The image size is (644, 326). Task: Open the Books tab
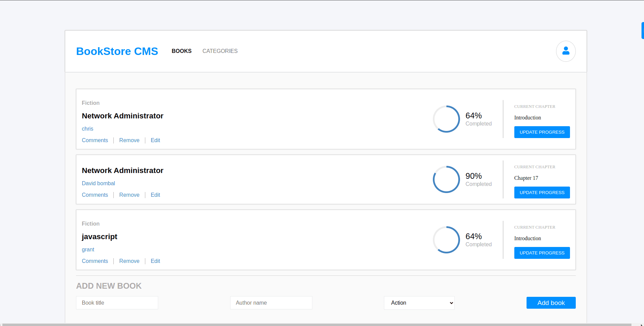tap(181, 51)
